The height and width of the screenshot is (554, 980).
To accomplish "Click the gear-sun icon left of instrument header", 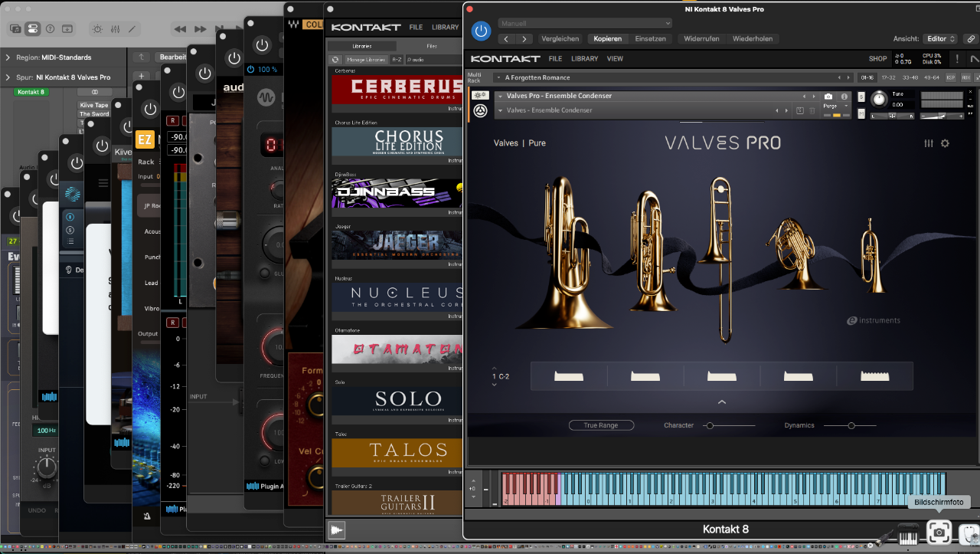I will tap(480, 96).
